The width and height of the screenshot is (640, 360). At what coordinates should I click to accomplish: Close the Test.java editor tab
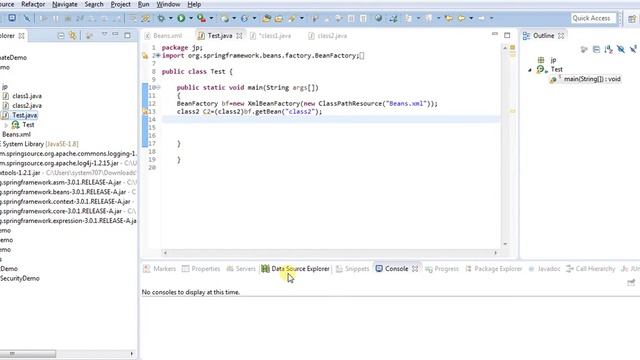point(239,36)
